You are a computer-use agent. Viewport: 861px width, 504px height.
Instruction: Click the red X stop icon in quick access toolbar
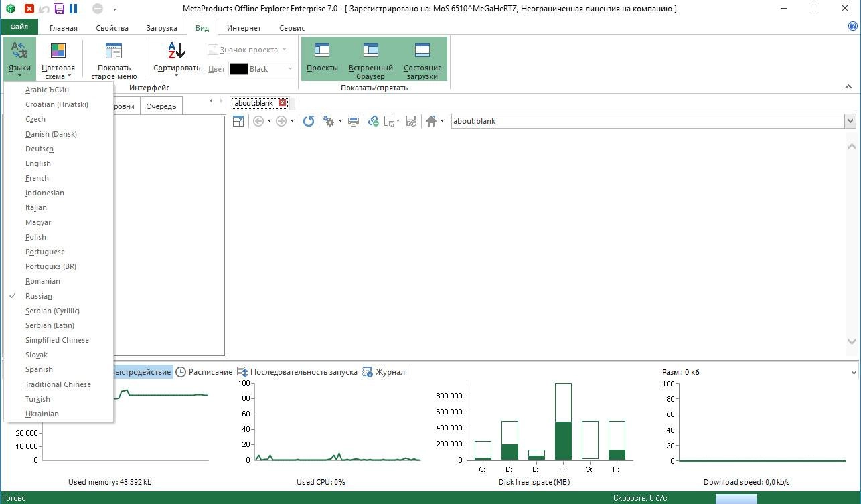pos(29,9)
